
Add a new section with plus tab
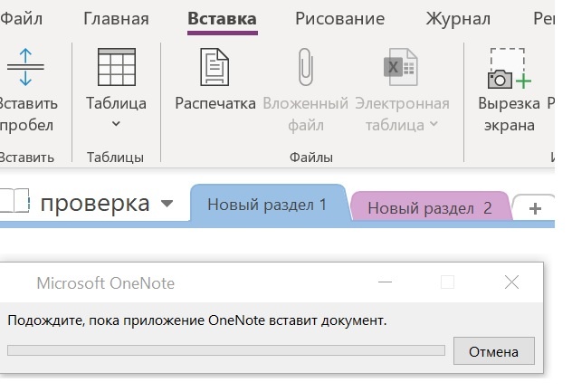coord(535,209)
